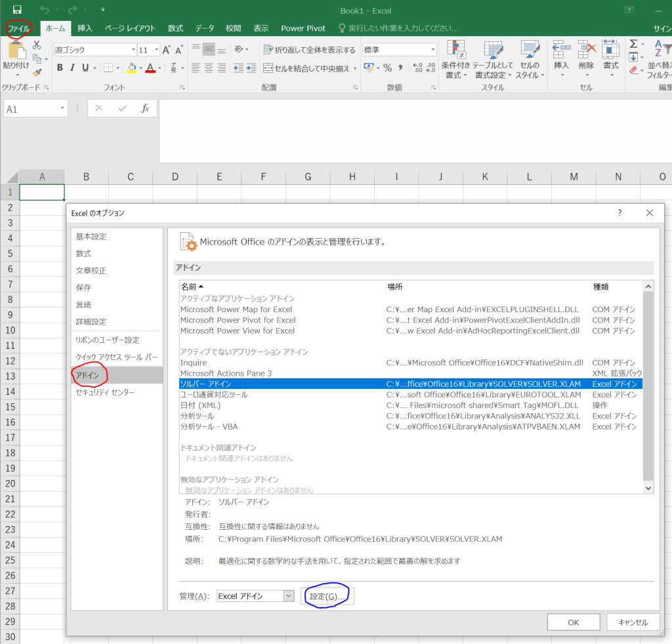
Task: Switch to the Power Pivot tab
Action: pos(303,28)
